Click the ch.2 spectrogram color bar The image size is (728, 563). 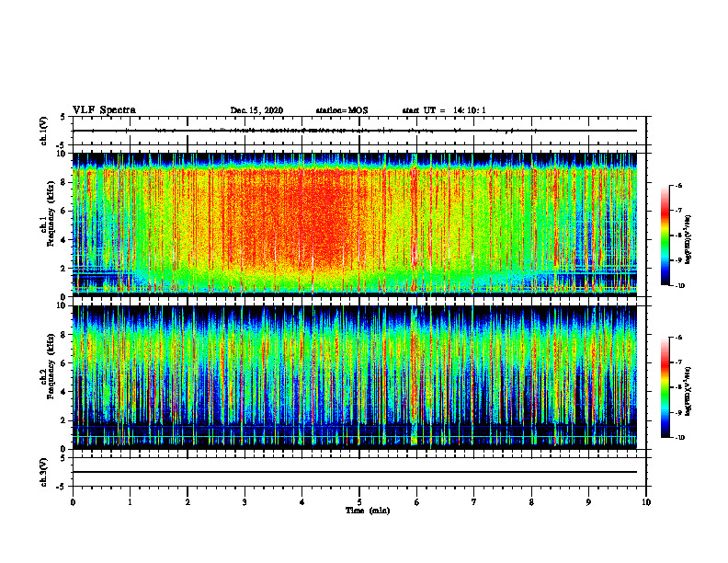pos(665,387)
